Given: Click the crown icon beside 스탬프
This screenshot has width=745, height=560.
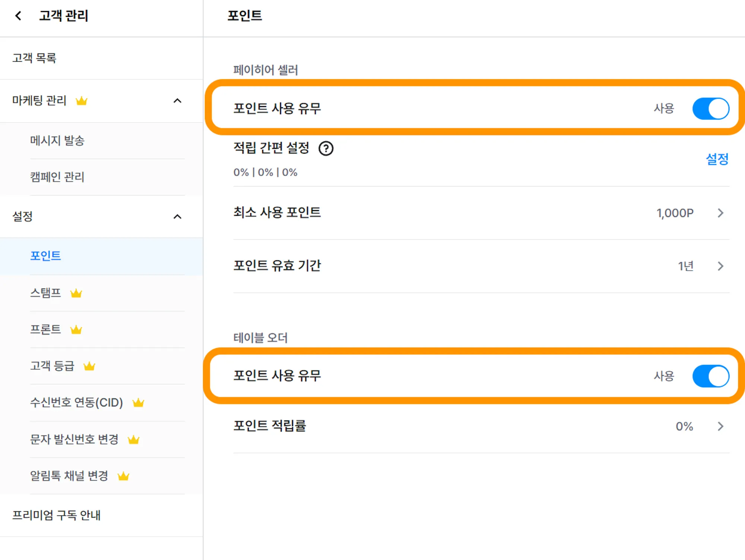Looking at the screenshot, I should (x=76, y=293).
